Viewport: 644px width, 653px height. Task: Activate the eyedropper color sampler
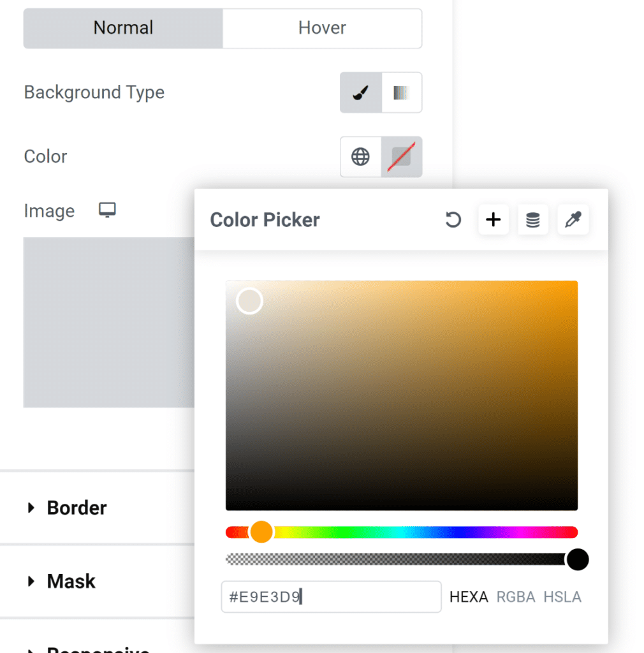[x=573, y=220]
